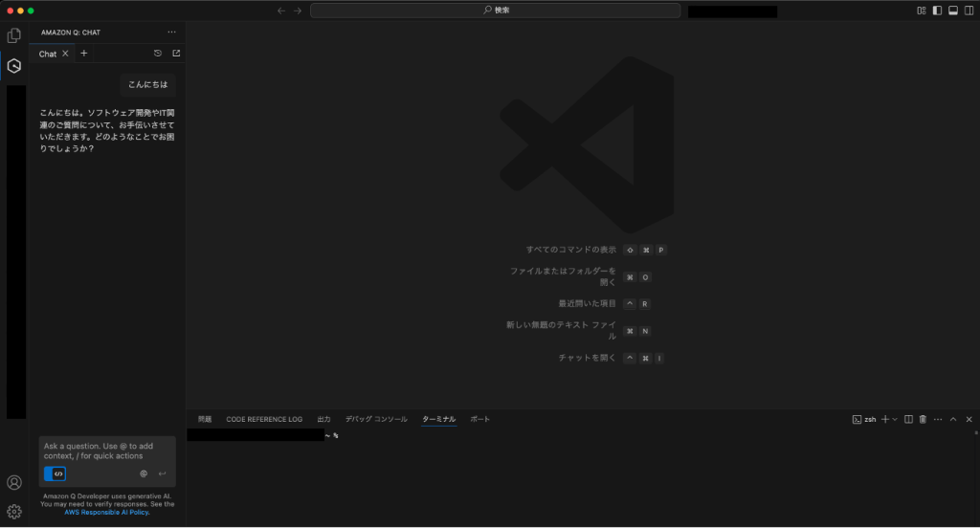
Task: Kill the terminal with trash icon
Action: tap(923, 419)
